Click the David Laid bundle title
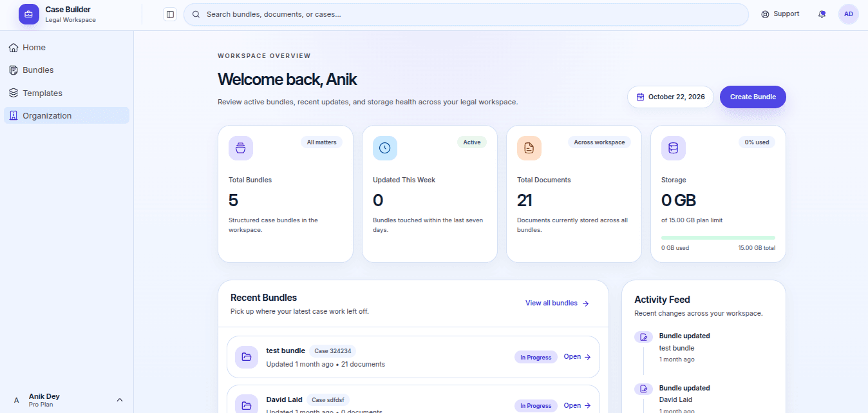The height and width of the screenshot is (413, 868). click(x=284, y=400)
